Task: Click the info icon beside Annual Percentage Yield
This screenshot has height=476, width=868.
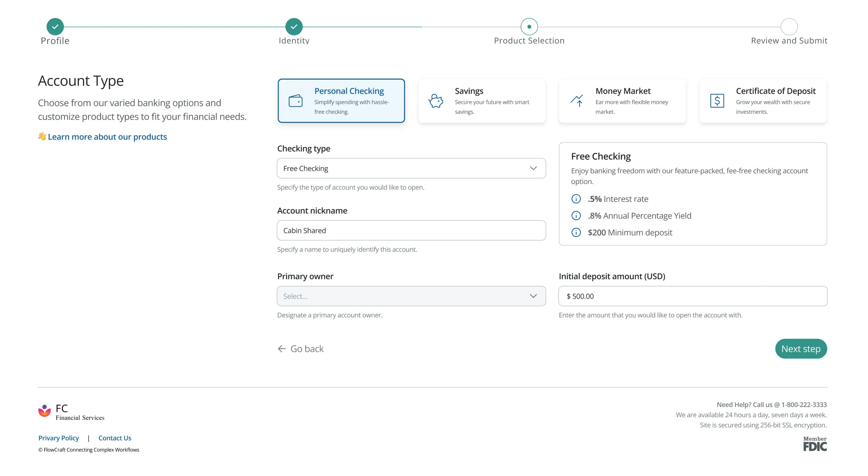Action: click(576, 216)
